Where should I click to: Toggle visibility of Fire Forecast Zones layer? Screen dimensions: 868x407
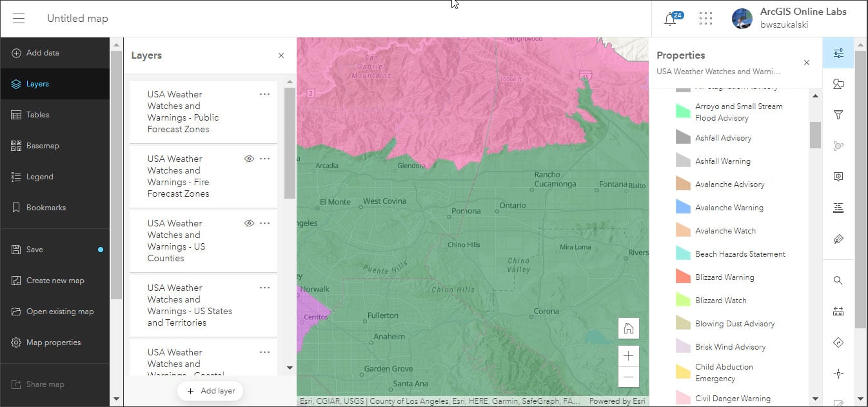pos(249,159)
